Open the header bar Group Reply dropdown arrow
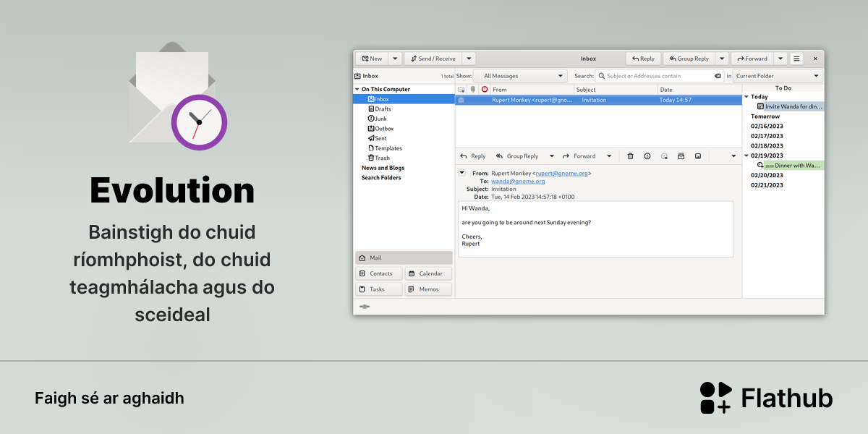 coord(722,59)
